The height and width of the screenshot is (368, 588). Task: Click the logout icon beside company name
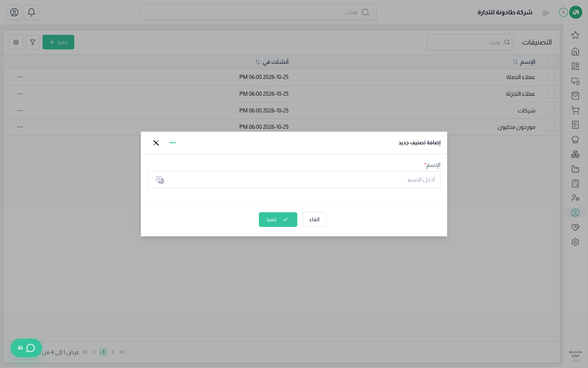pos(546,13)
